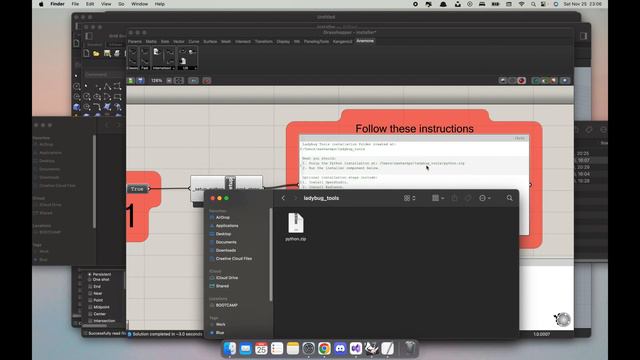Open the python.zip file in Finder
Viewport: 640px width, 360px height.
296,227
